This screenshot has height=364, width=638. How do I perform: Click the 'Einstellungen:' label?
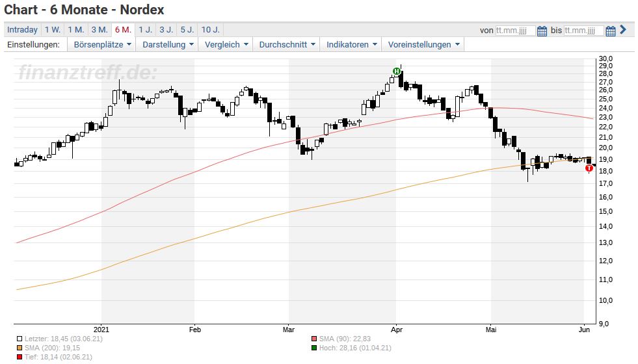[x=33, y=45]
